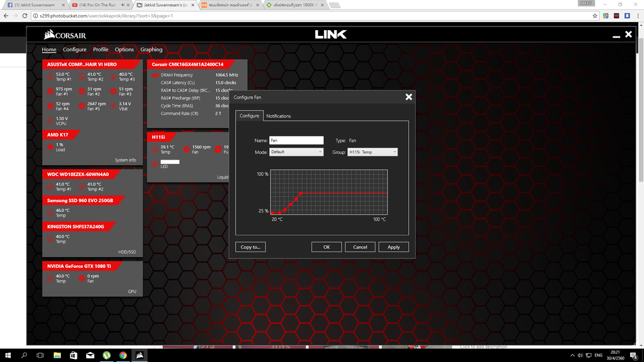Click the H115i pump icon
644x362 pixels.
[218, 150]
